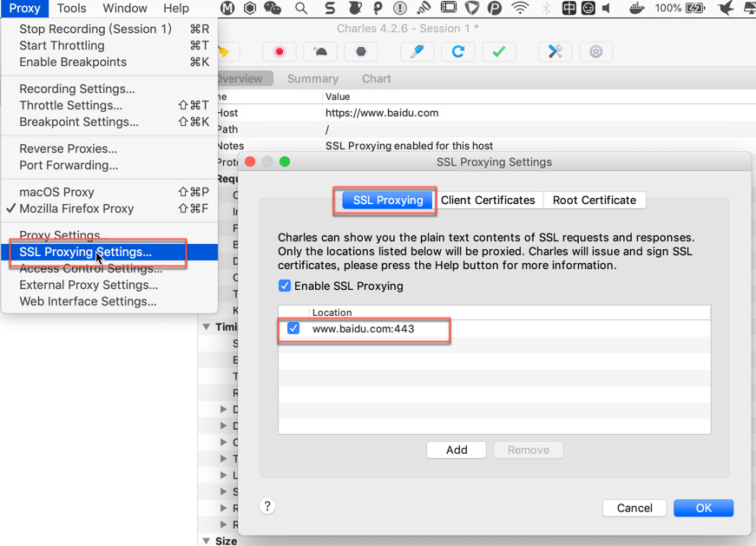Click the circled M icon in menu bar

pos(227,8)
